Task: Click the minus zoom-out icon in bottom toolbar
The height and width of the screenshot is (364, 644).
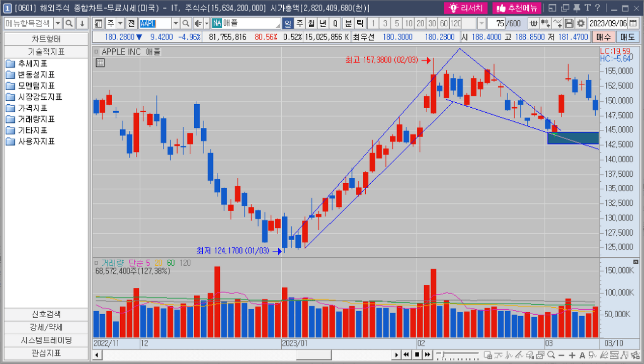Action: click(x=561, y=355)
